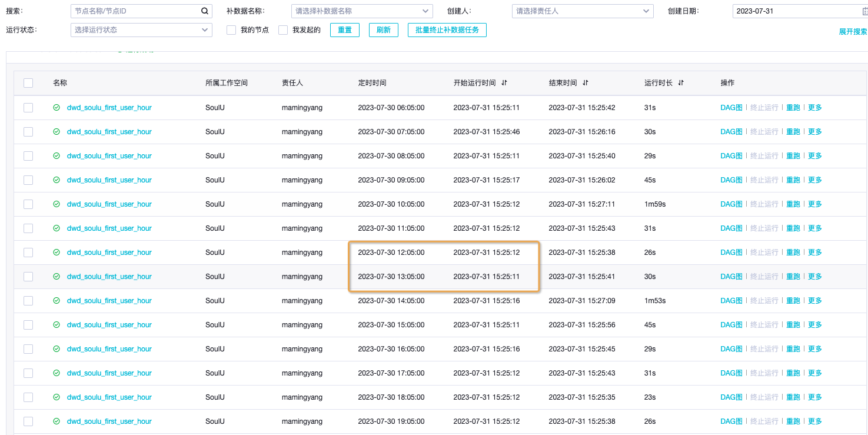Sort by 结束时间 column arrows
This screenshot has height=435, width=868.
[x=585, y=83]
